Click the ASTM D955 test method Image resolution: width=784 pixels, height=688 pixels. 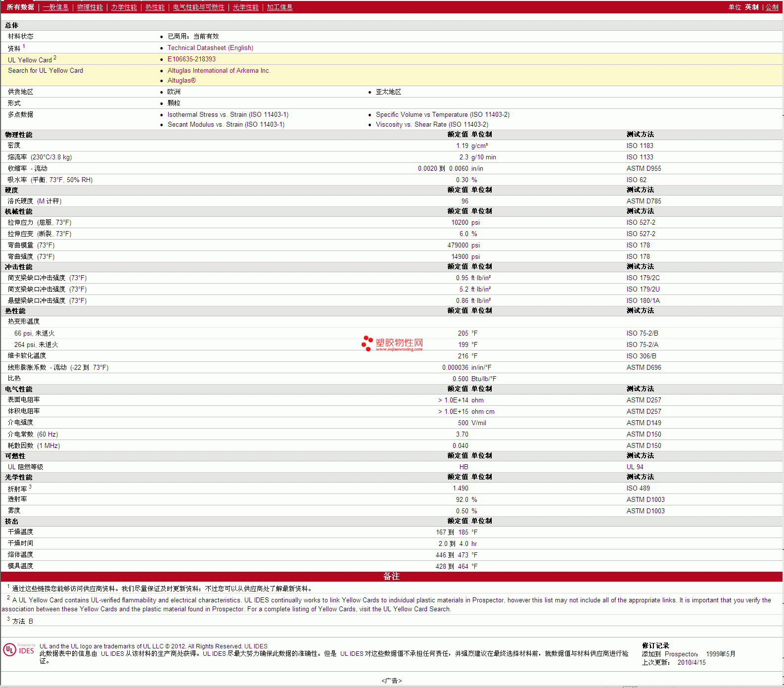click(644, 168)
